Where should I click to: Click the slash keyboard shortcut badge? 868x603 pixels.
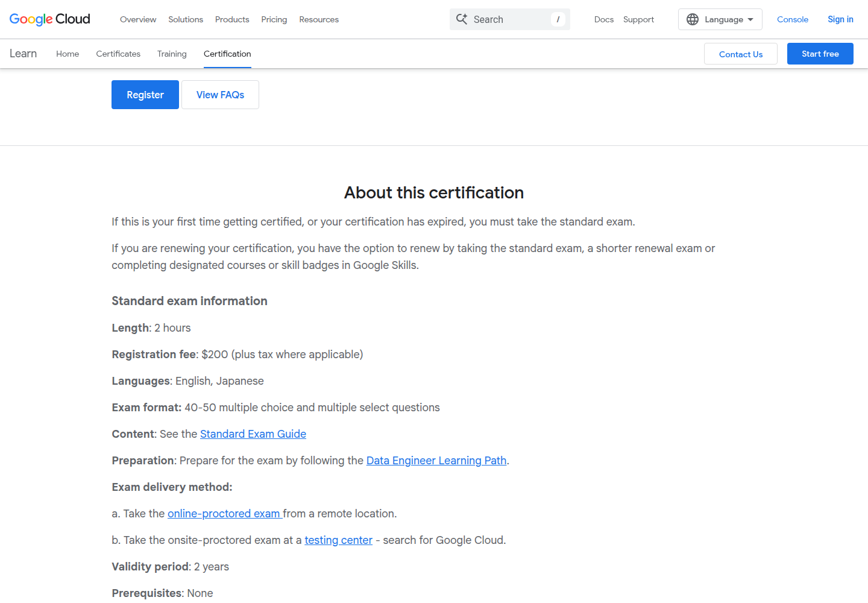click(558, 19)
